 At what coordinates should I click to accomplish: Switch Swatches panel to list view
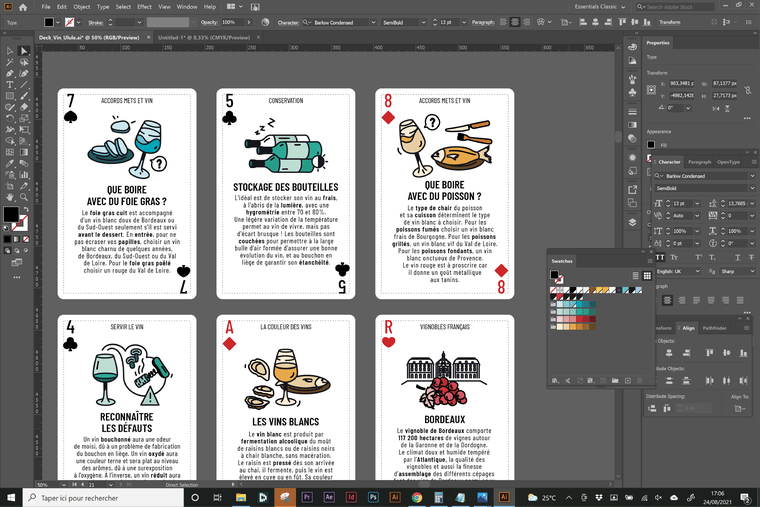tap(635, 276)
